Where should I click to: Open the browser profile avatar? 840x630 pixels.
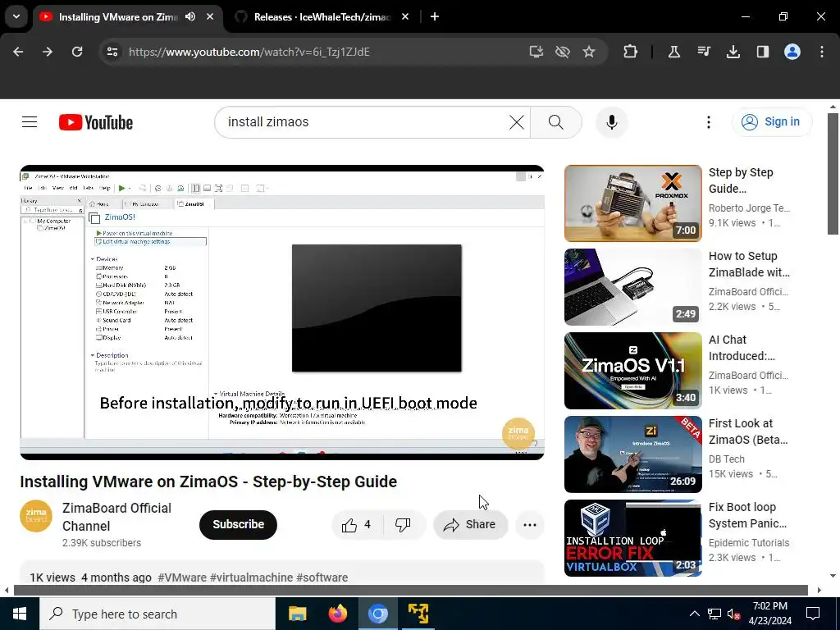(x=792, y=52)
